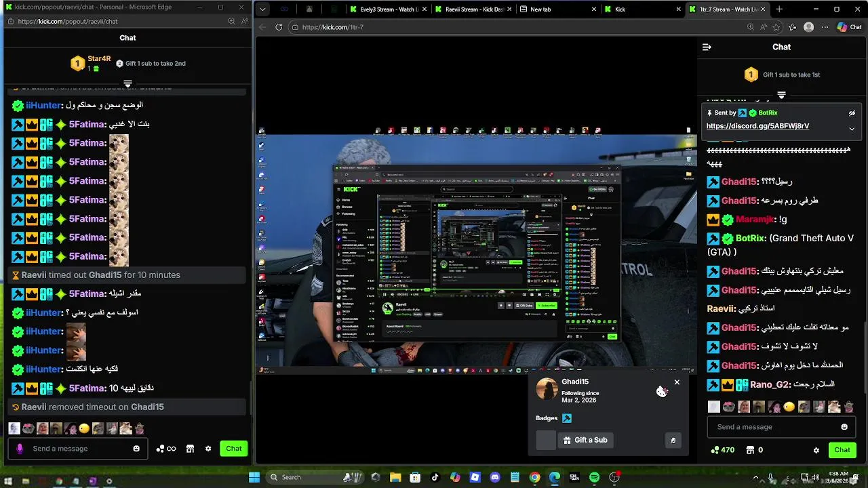Click mute user icon in Ghadi15 card
Screen dimensions: 868x488
673,441
